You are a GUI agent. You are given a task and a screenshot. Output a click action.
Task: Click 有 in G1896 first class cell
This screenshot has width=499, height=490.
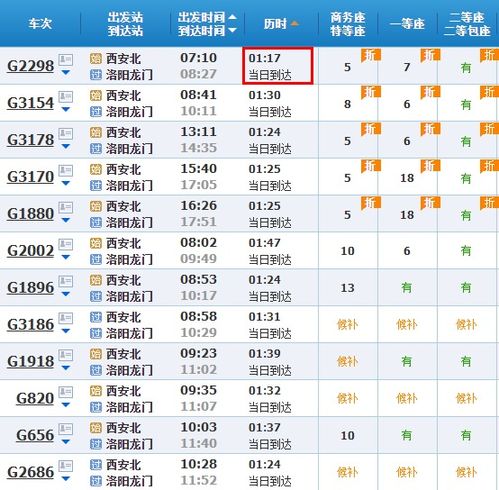[407, 287]
